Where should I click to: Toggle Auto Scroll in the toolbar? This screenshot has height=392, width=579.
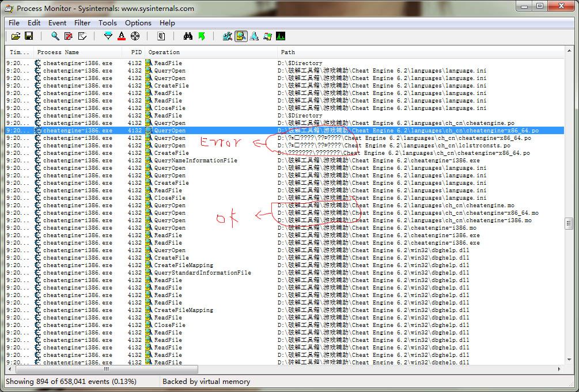[69, 36]
